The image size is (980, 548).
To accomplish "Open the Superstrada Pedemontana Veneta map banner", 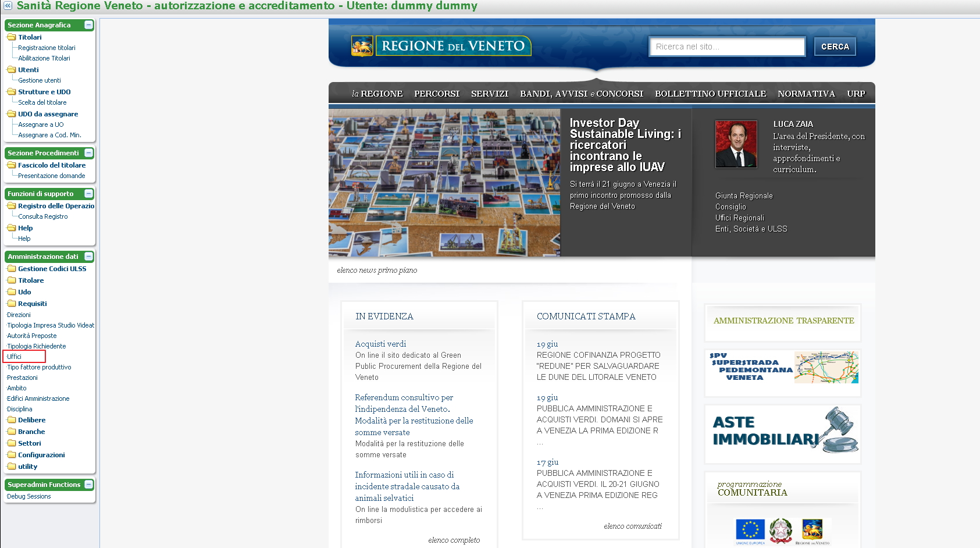I will coord(782,367).
